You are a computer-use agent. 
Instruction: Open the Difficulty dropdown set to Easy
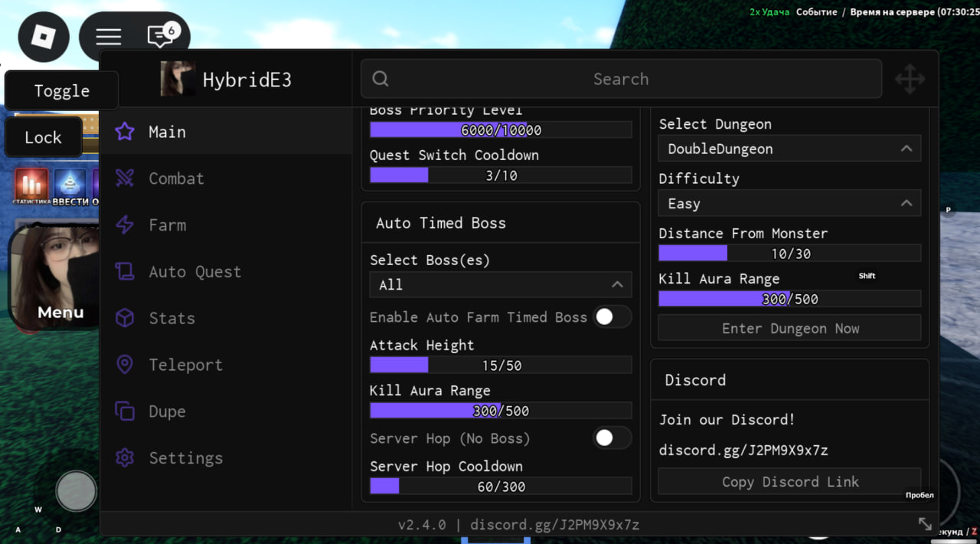point(789,204)
